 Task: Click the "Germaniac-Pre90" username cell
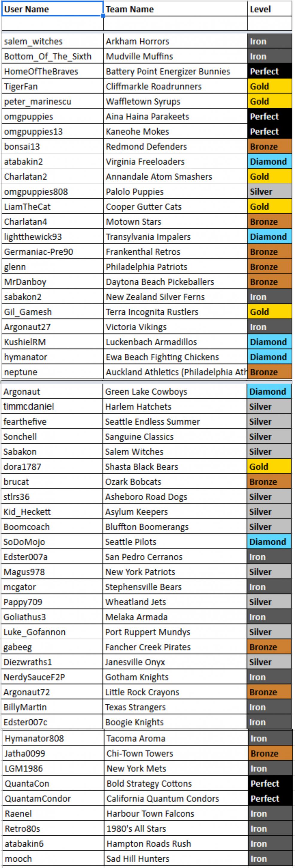tap(52, 252)
